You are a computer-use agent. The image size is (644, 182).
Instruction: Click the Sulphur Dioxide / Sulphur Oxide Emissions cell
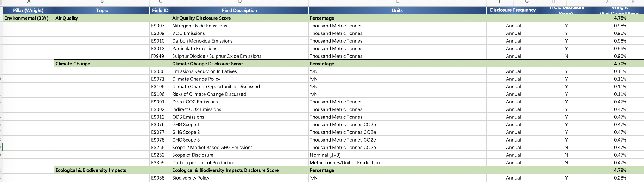pyautogui.click(x=217, y=56)
